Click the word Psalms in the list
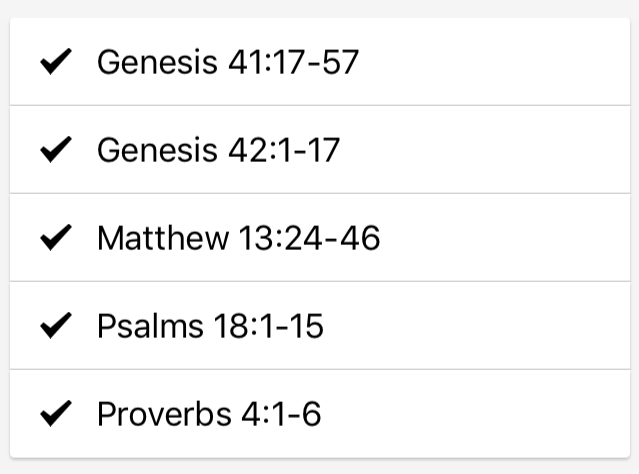639x474 pixels. [150, 326]
